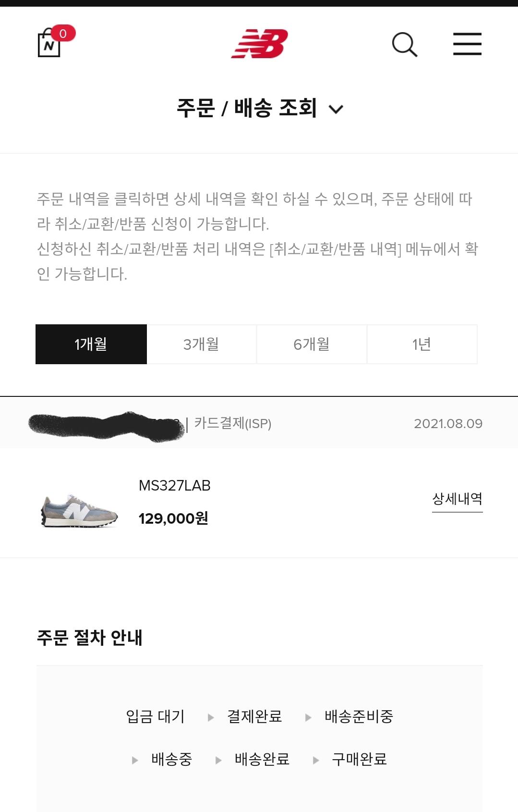The image size is (518, 812).
Task: Expand the 주문 / 배송 조회 dropdown chevron
Action: (336, 109)
